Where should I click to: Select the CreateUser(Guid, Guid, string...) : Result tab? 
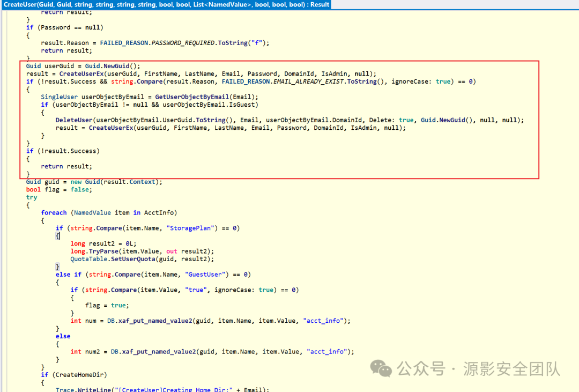166,4
